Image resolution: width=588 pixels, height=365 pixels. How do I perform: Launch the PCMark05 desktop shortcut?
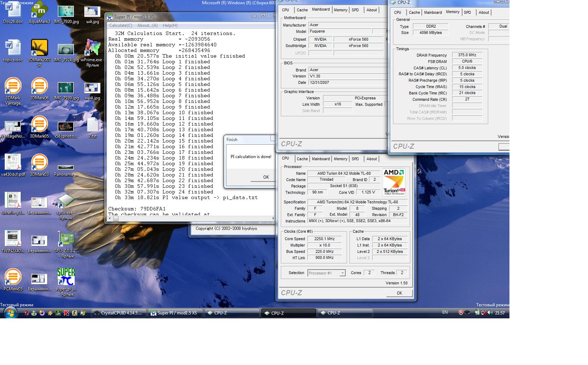click(x=13, y=280)
